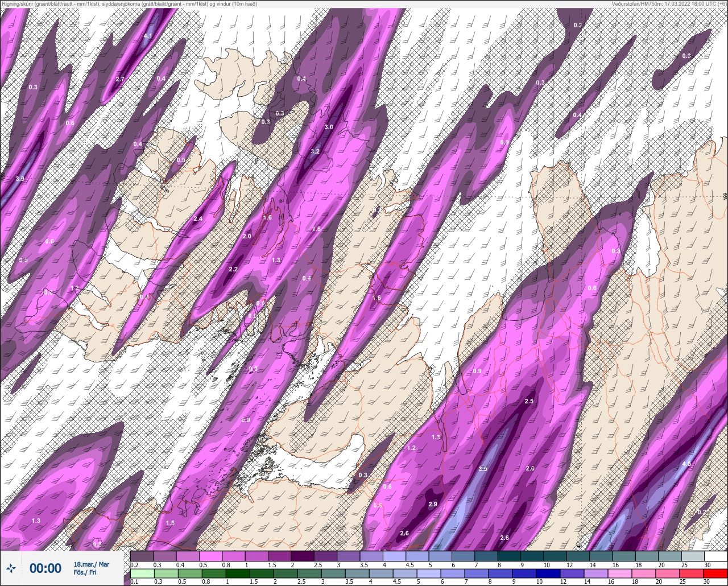The height and width of the screenshot is (586, 728).
Task: Click the 00:00 forecast time display
Action: 45,568
